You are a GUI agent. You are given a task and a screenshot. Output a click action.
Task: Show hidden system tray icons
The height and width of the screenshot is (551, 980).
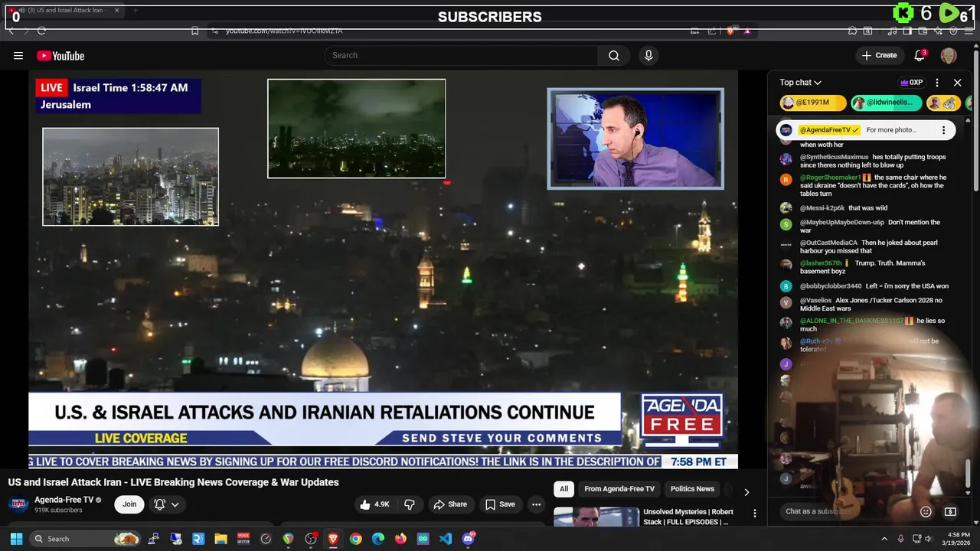[884, 539]
